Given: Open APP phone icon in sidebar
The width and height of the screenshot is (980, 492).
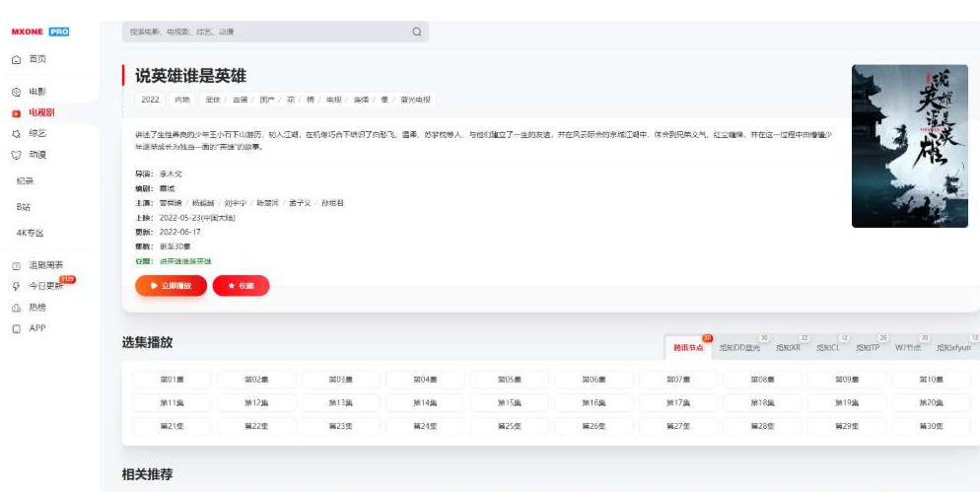Looking at the screenshot, I should [x=16, y=329].
